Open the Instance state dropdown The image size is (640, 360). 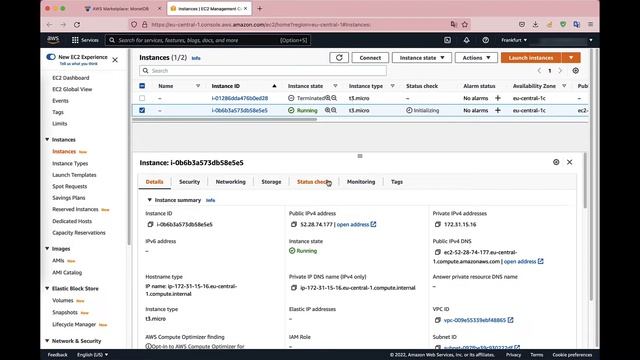click(x=422, y=58)
